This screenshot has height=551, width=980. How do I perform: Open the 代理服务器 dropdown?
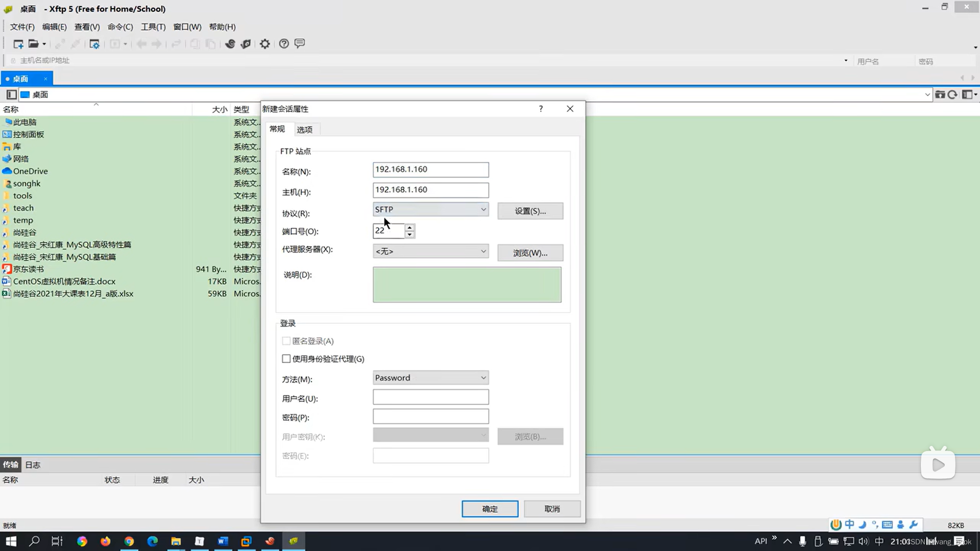pyautogui.click(x=430, y=251)
